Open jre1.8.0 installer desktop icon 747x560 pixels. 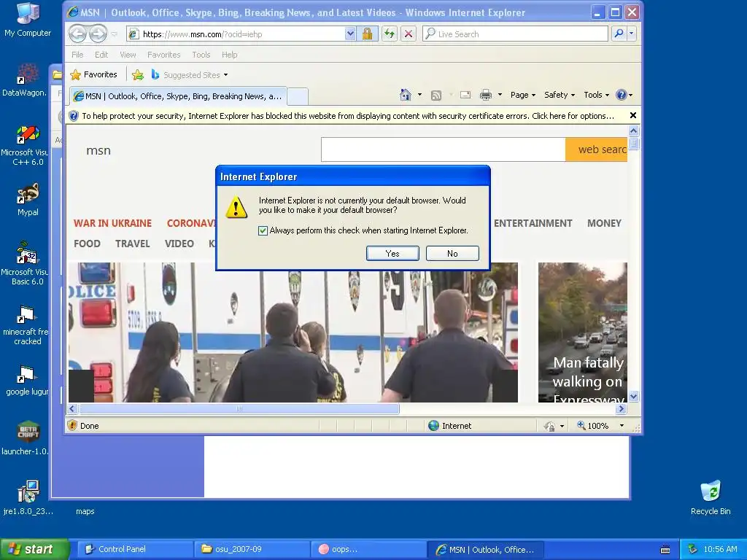pos(28,498)
